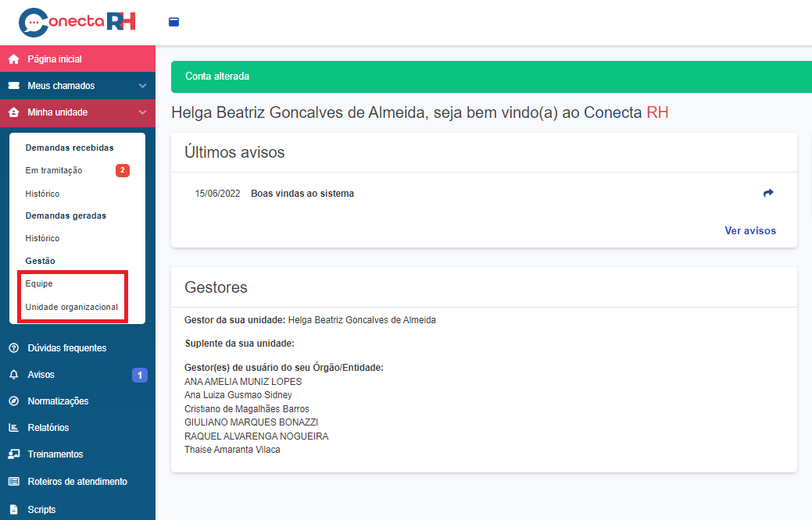The height and width of the screenshot is (520, 812).
Task: Open the Ver avisos link
Action: tap(750, 230)
